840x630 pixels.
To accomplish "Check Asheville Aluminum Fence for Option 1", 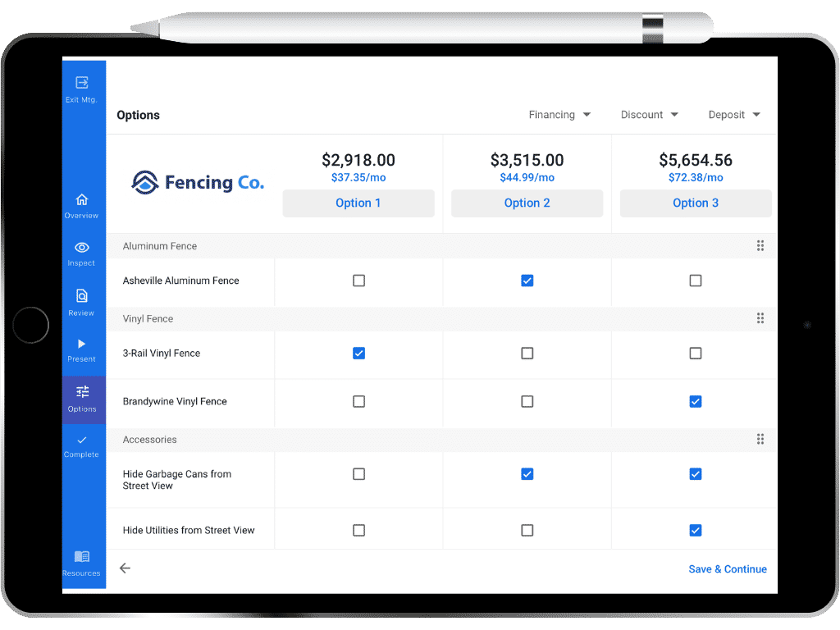I will coord(359,281).
